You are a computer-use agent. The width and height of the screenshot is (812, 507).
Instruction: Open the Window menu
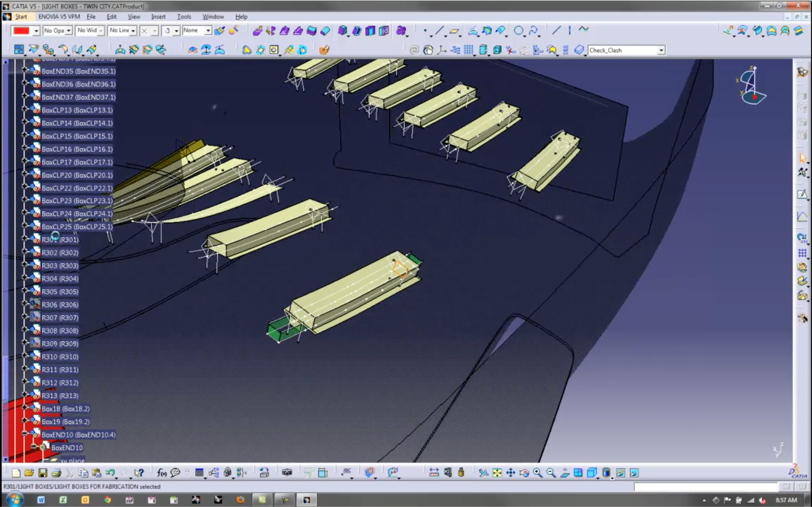click(x=213, y=16)
